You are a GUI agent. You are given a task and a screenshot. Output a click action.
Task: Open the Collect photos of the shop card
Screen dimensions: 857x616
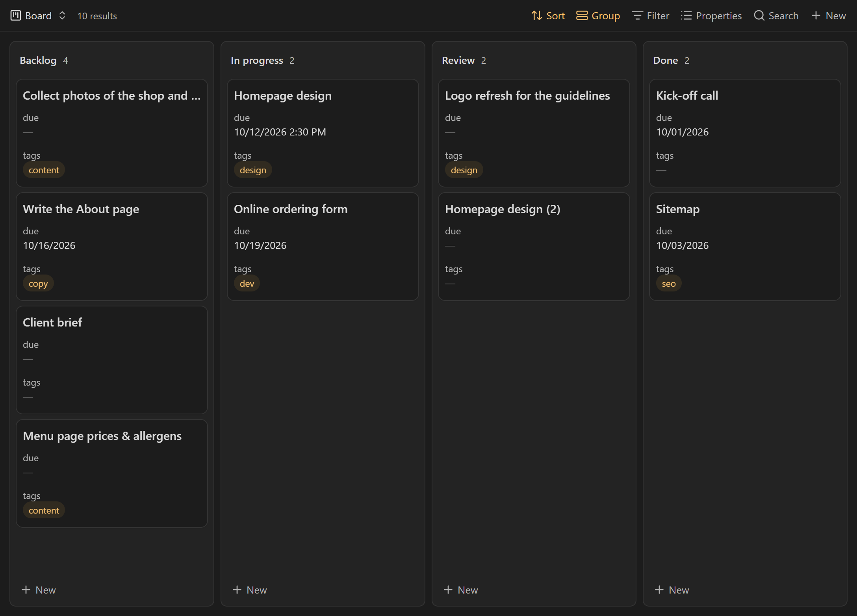click(x=112, y=133)
